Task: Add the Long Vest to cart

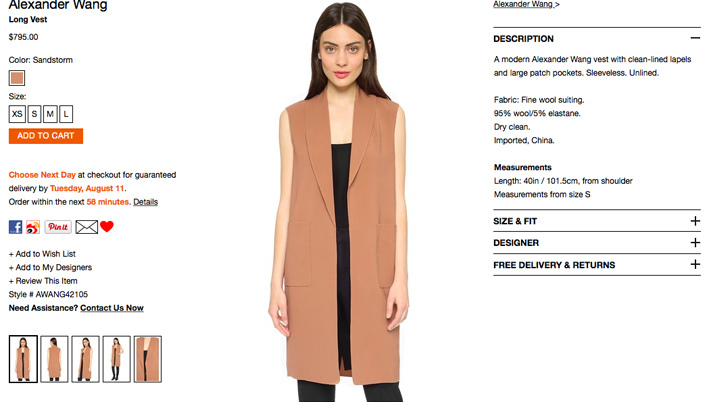Action: click(46, 136)
